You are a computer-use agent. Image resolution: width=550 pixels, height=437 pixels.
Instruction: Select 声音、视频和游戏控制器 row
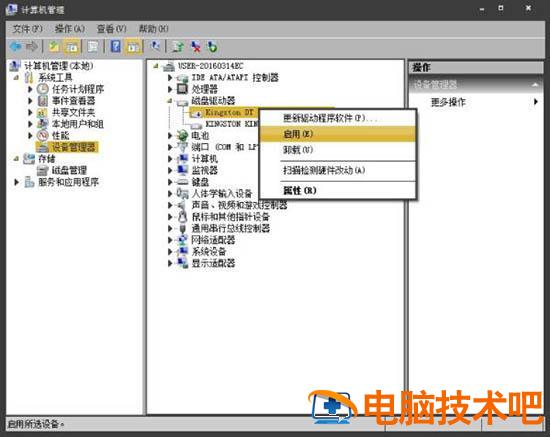239,205
